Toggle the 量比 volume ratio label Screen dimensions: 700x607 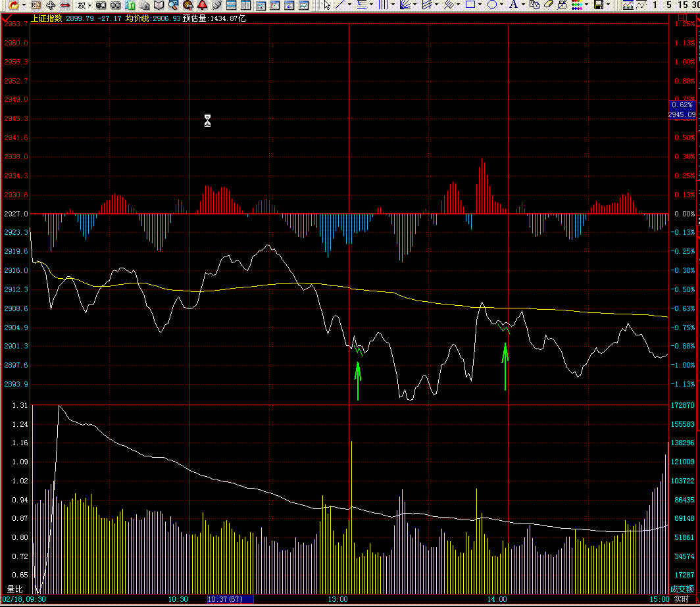pyautogui.click(x=14, y=589)
